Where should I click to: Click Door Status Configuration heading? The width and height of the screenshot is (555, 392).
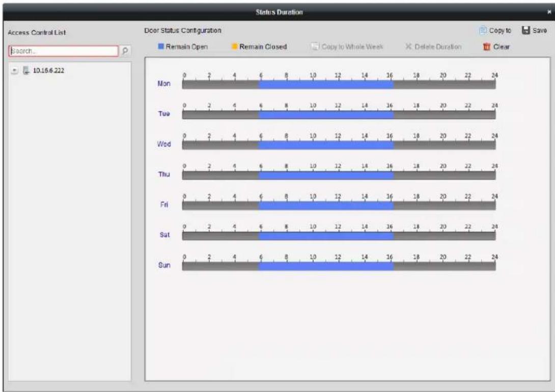pos(183,31)
